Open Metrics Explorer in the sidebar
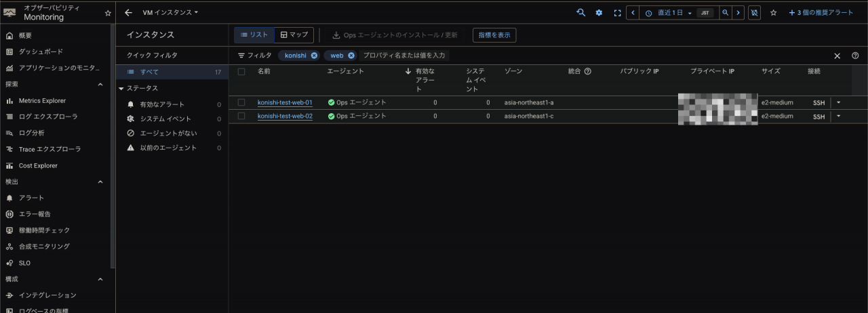 [x=42, y=100]
